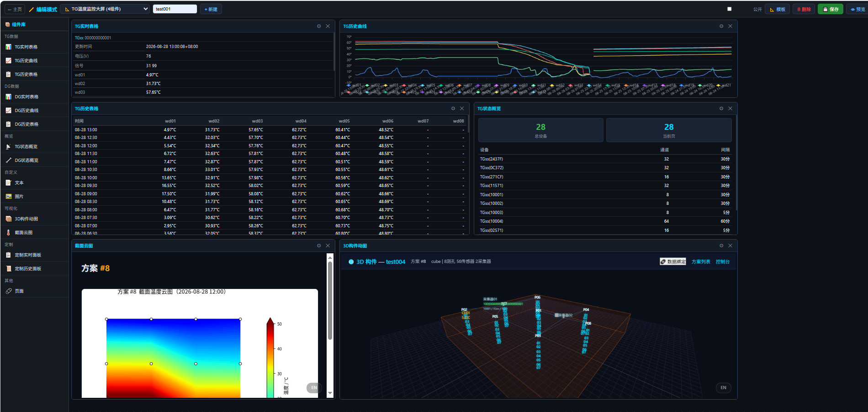This screenshot has width=868, height=412.
Task: Edit the test001 name field
Action: (175, 9)
